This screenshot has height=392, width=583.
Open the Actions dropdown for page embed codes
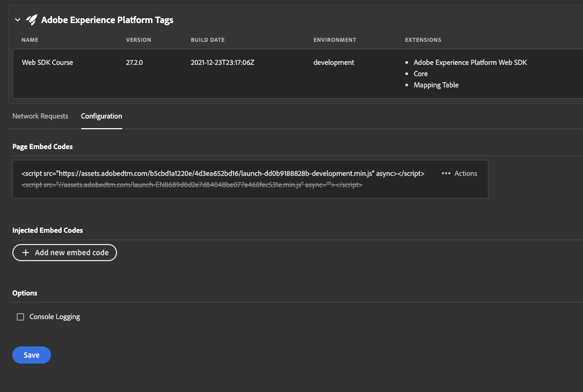point(459,173)
